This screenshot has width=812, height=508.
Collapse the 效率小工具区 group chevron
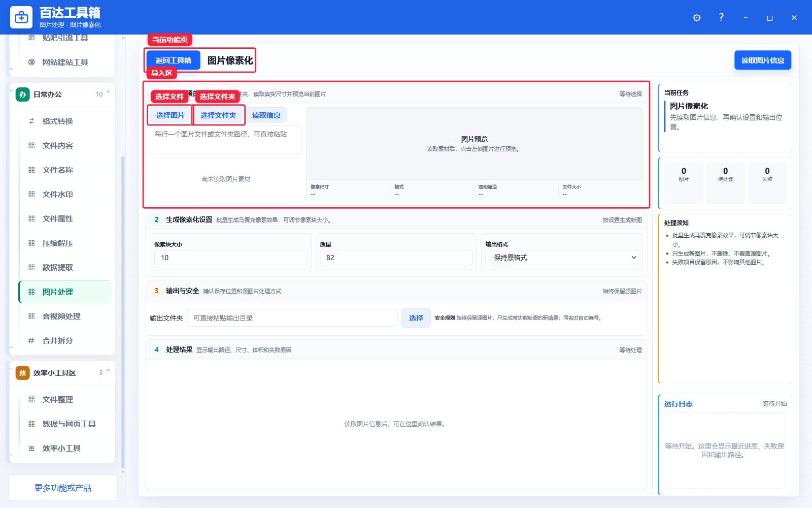point(108,372)
